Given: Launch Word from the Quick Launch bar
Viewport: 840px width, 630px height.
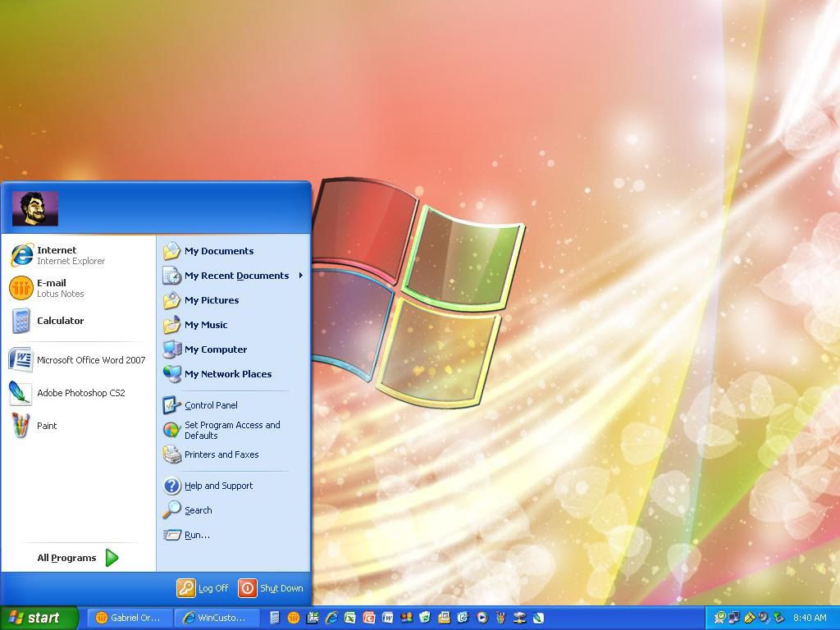Looking at the screenshot, I should point(387,618).
